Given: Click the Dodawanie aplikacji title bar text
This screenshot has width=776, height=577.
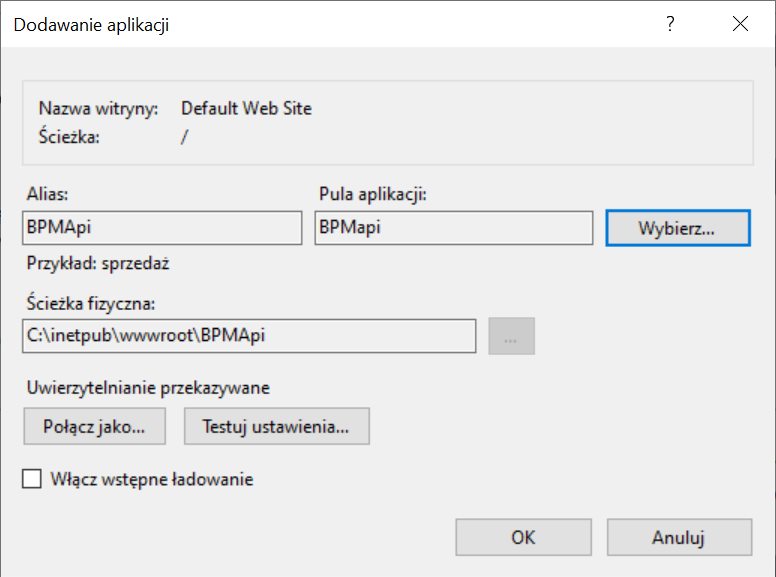Looking at the screenshot, I should (92, 25).
